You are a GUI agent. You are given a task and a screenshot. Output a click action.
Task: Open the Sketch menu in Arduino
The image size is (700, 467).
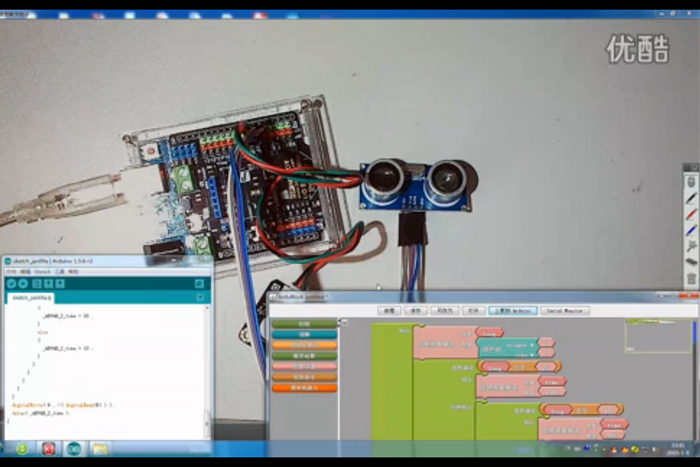(42, 271)
